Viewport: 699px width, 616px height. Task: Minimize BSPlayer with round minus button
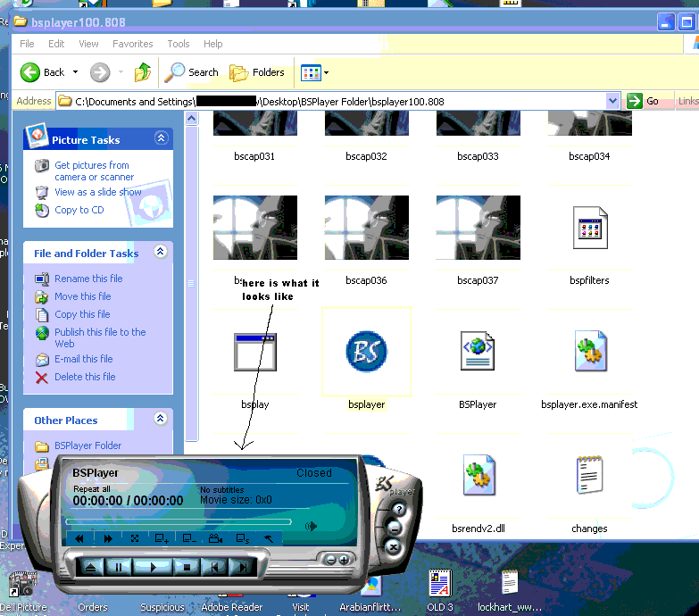pos(395,529)
